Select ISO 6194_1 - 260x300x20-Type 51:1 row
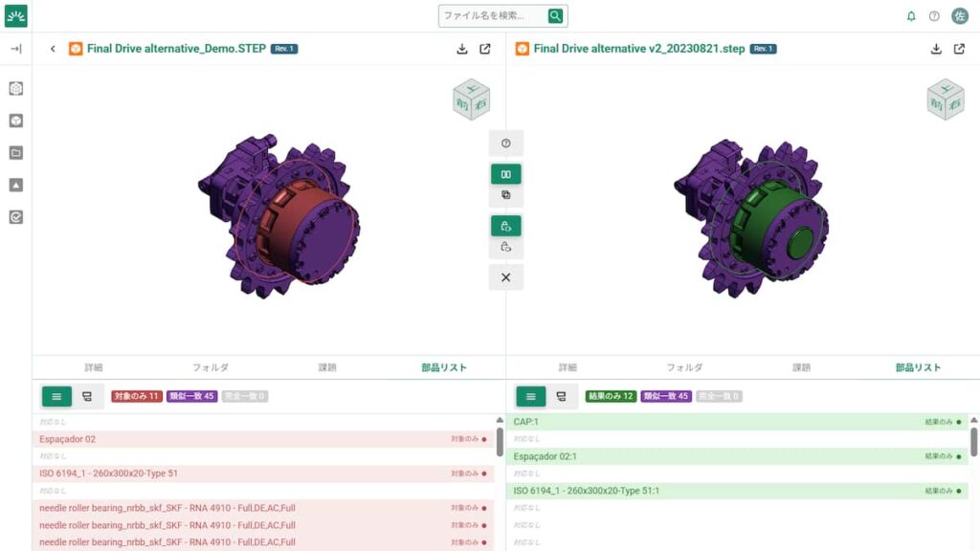Screen dimensions: 980x551 pyautogui.click(x=737, y=491)
